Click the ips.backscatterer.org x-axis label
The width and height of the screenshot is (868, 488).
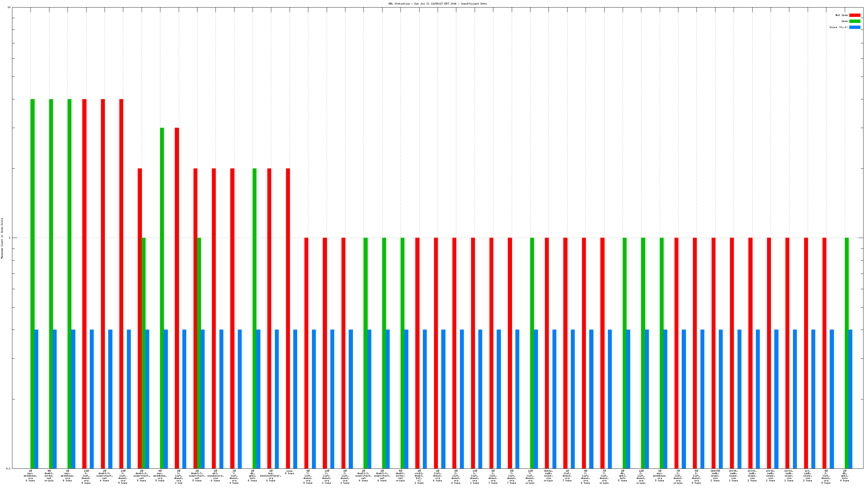point(271,476)
